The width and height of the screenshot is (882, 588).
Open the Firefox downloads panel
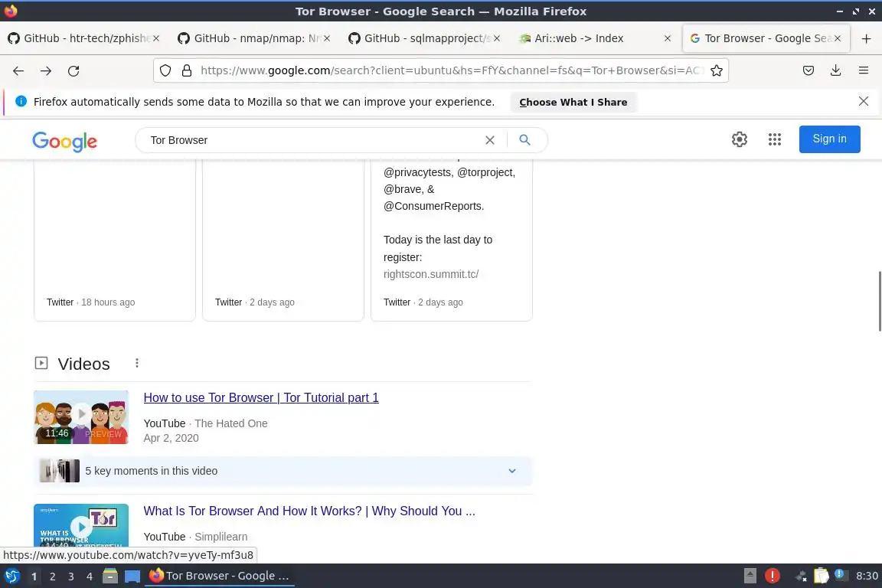click(836, 70)
